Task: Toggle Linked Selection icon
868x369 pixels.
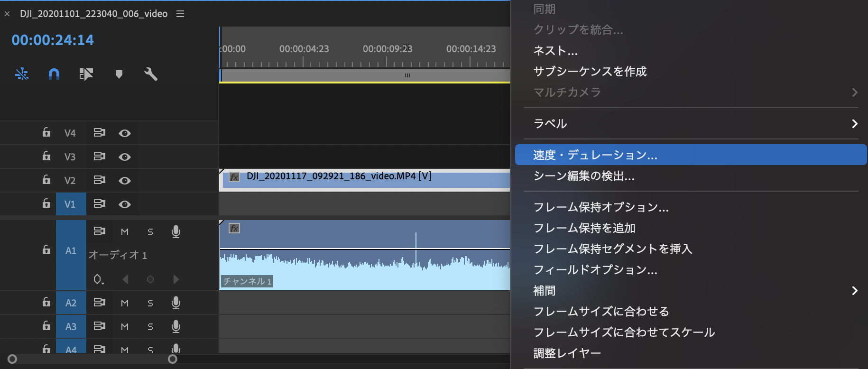Action: click(x=86, y=74)
